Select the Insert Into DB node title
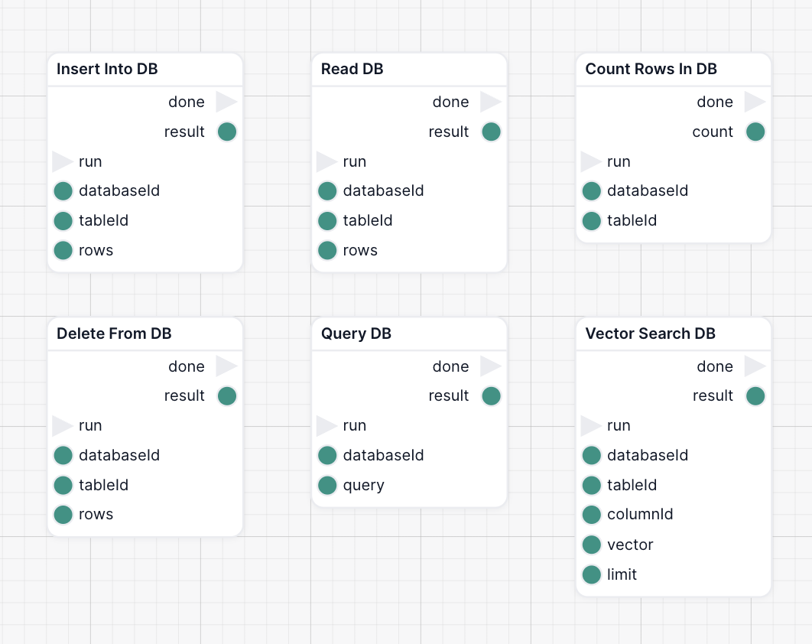This screenshot has width=812, height=644. coord(107,69)
